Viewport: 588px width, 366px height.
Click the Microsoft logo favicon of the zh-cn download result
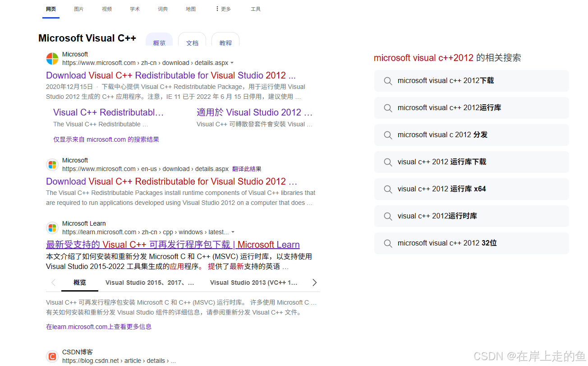click(52, 59)
